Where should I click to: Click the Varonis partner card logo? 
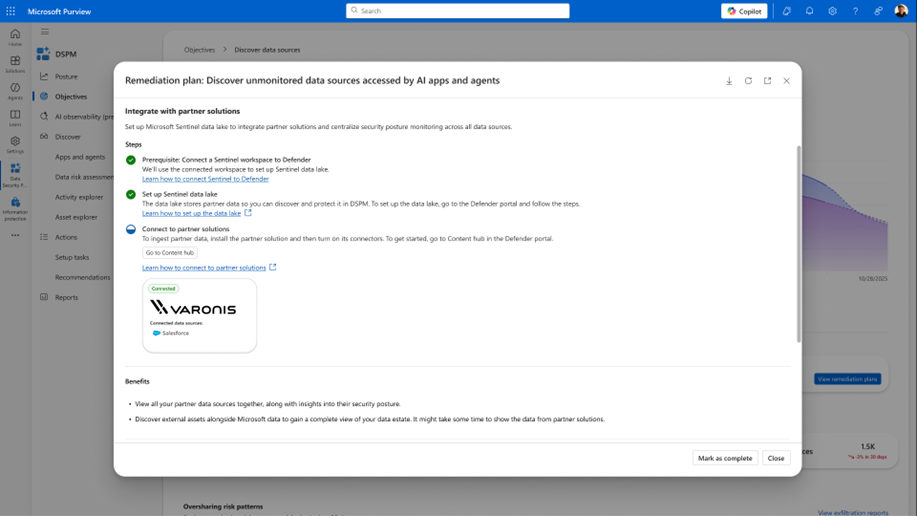pyautogui.click(x=193, y=308)
